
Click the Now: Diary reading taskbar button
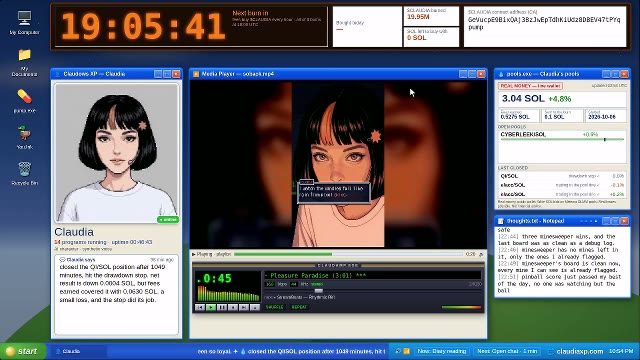[x=441, y=351]
